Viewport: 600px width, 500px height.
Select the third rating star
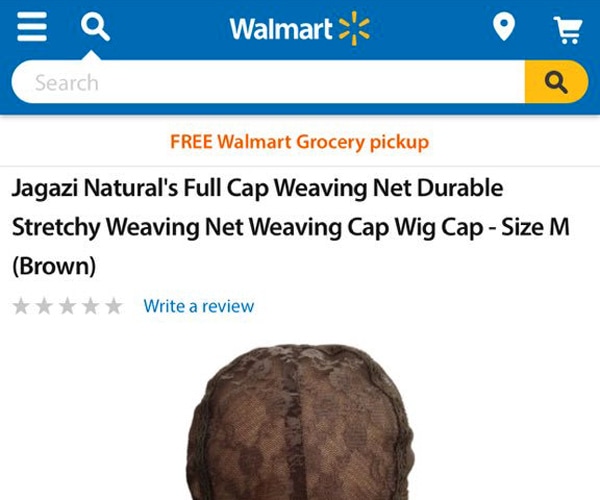coord(68,306)
